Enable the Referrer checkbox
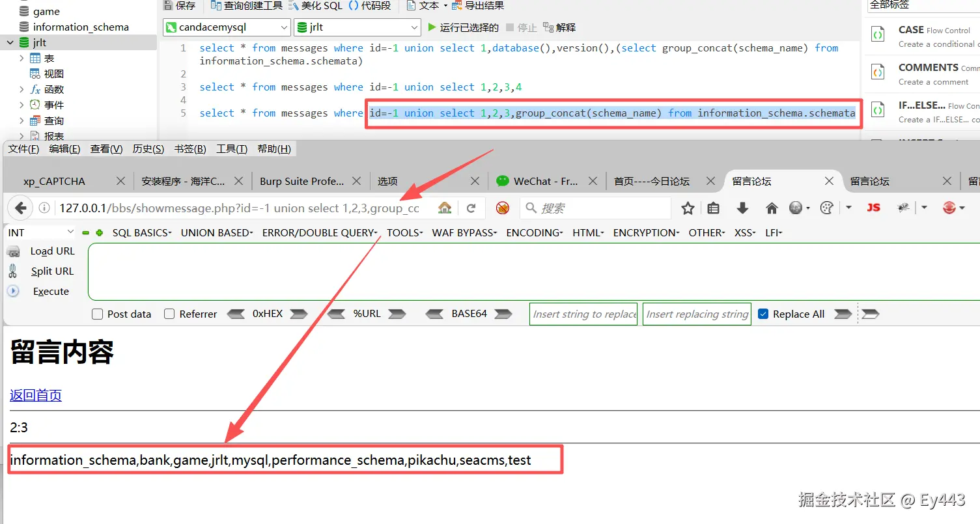The width and height of the screenshot is (980, 524). [x=169, y=314]
